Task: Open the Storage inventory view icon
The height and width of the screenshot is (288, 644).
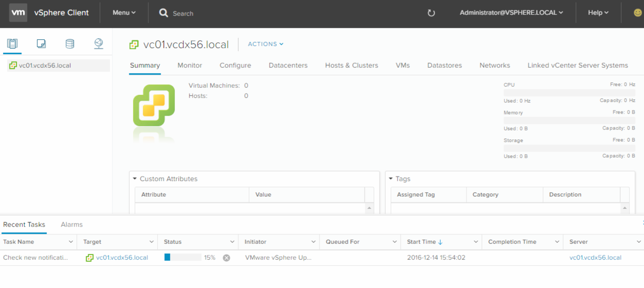Action: click(x=70, y=44)
